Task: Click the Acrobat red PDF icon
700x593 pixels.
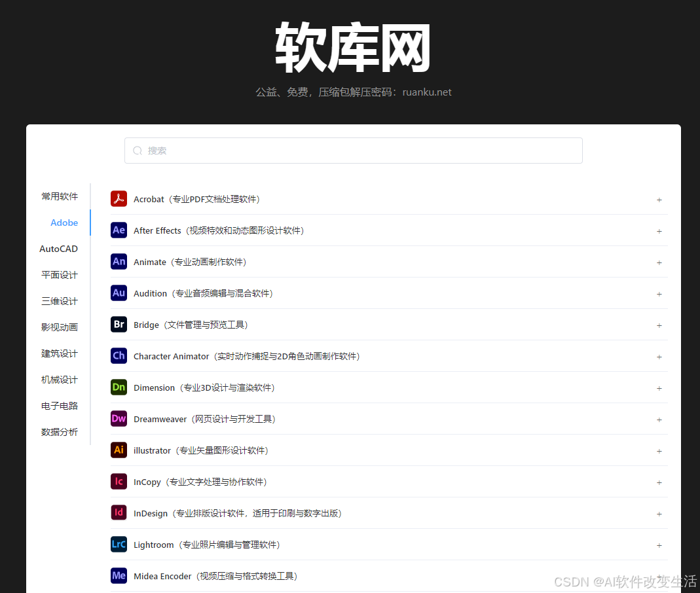Action: coord(119,198)
